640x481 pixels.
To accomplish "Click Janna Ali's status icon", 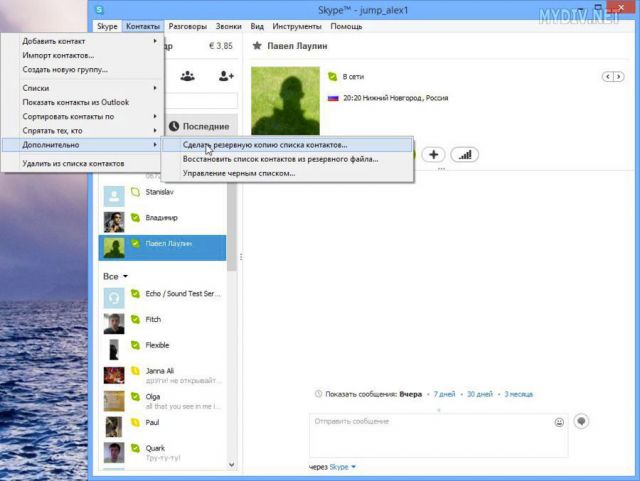I will click(135, 371).
